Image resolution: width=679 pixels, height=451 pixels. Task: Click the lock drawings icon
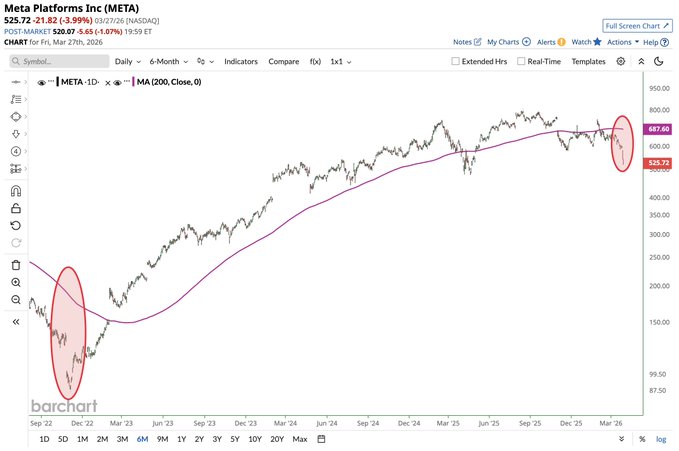[16, 208]
